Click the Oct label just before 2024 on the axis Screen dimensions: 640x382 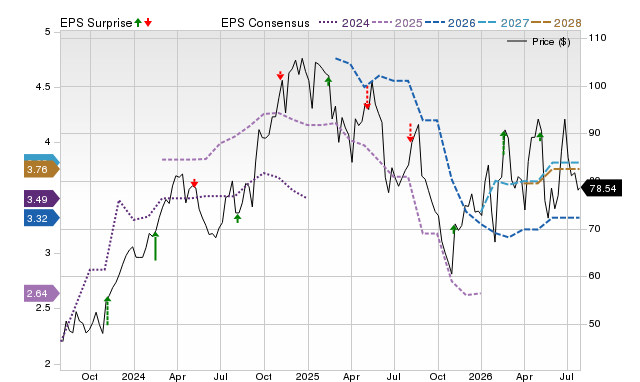click(x=90, y=376)
